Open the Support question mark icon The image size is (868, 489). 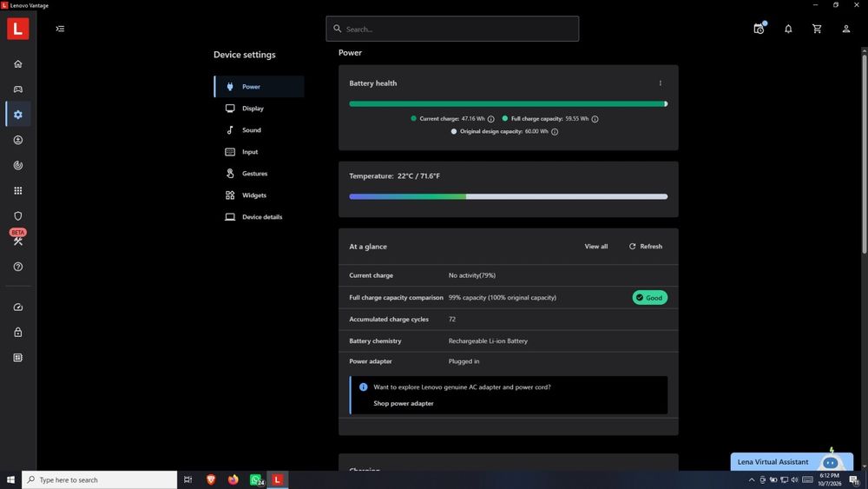(x=17, y=267)
